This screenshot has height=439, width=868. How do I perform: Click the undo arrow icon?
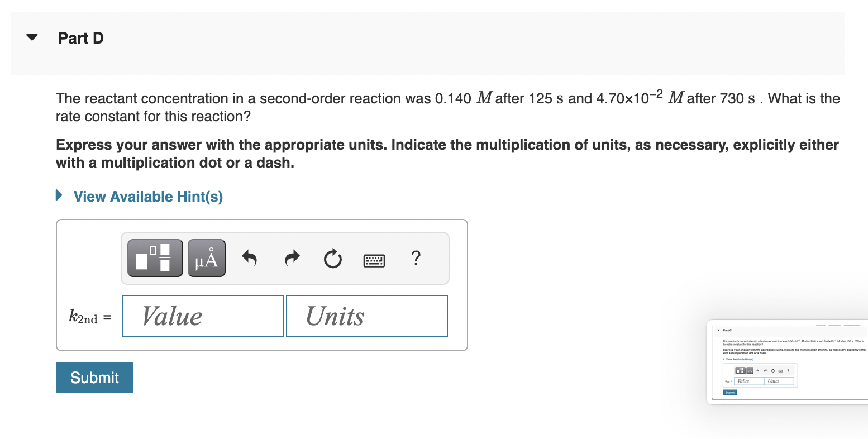click(x=250, y=257)
